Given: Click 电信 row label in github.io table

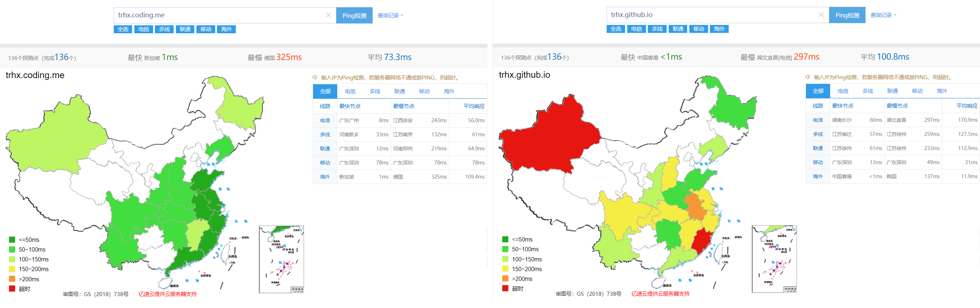Looking at the screenshot, I should click(818, 120).
